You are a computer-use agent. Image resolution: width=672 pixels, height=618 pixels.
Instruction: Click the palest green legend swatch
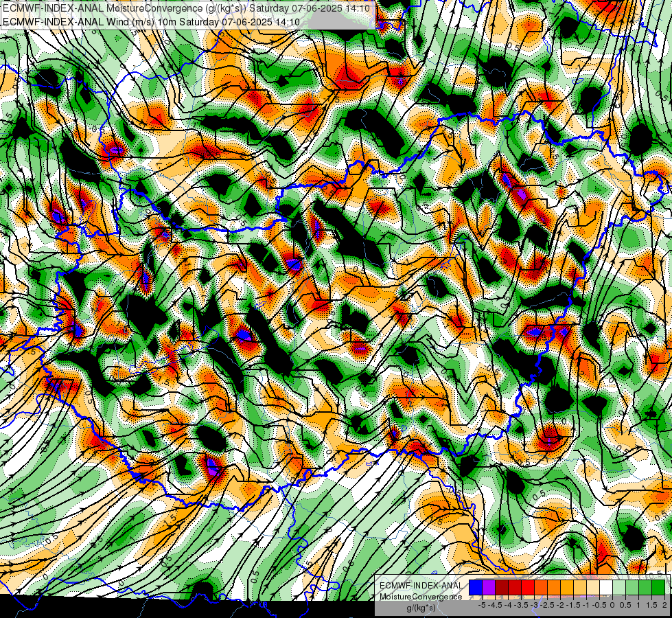[x=619, y=587]
